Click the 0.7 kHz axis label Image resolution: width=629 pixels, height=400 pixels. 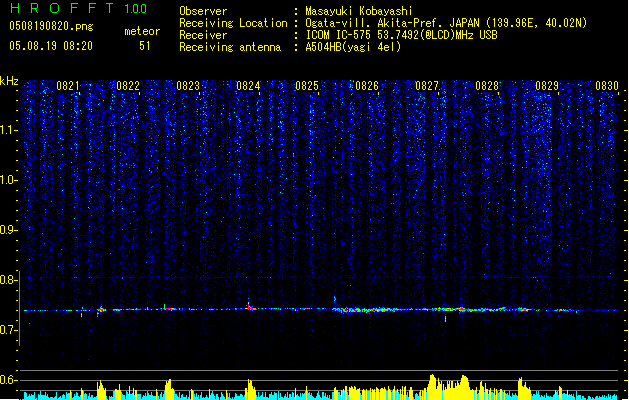pos(9,330)
